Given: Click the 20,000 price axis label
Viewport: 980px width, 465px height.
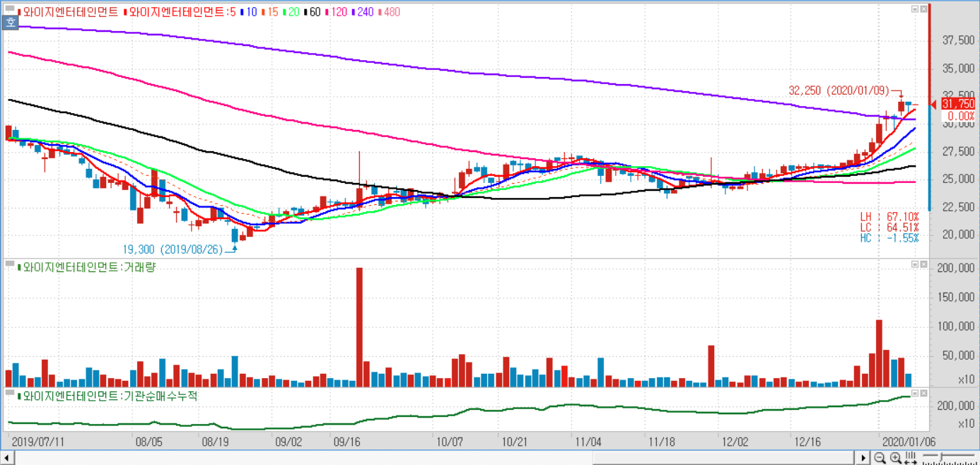Looking at the screenshot, I should pyautogui.click(x=959, y=235).
